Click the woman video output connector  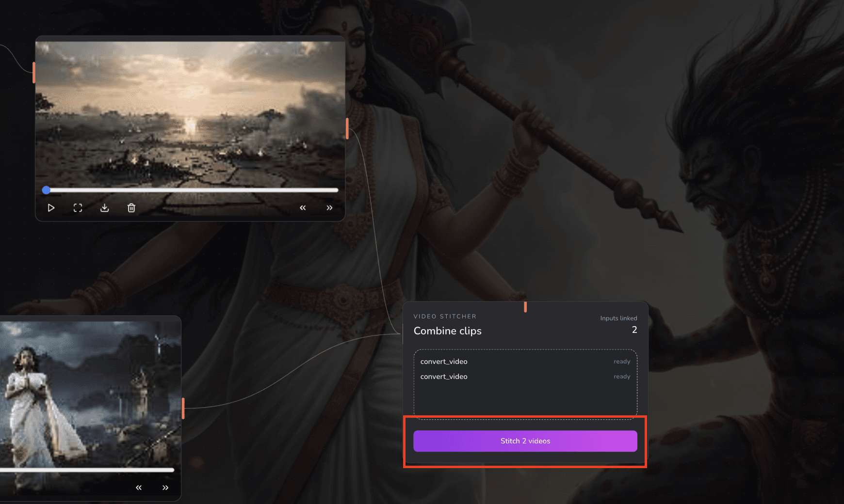click(183, 408)
